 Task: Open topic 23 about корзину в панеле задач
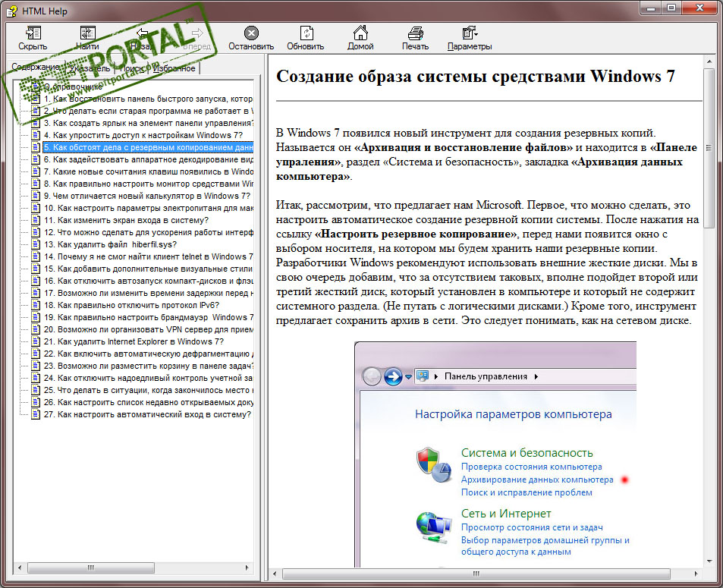click(148, 366)
